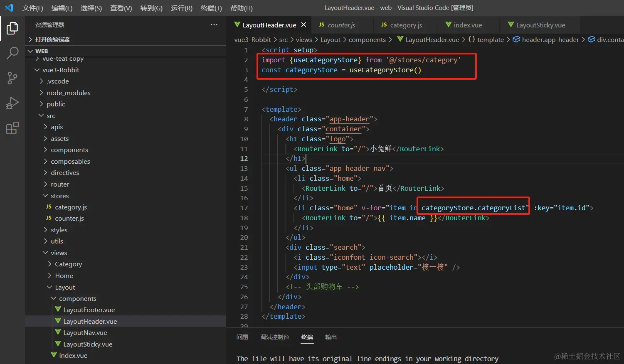This screenshot has height=364, width=624.
Task: Close the LayoutHeader.vue editor tab
Action: coord(303,25)
